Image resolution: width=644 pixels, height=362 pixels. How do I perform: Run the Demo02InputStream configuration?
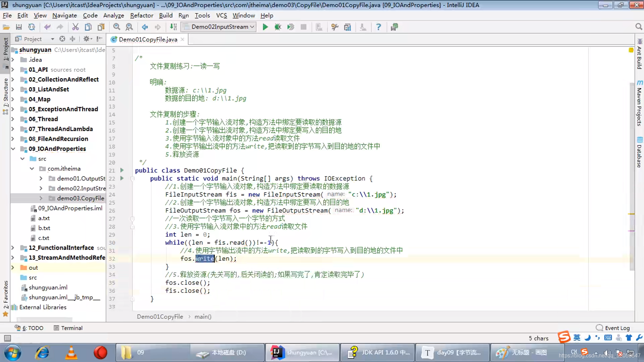point(265,27)
